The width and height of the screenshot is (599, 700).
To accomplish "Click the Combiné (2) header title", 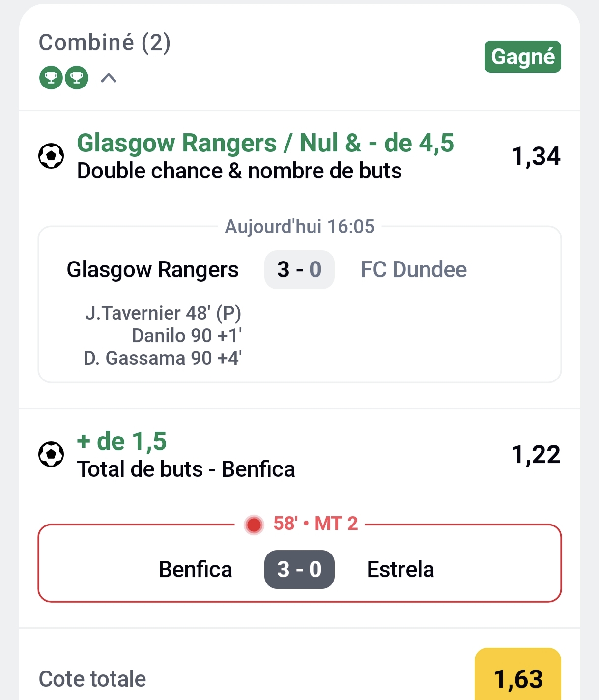I will [x=105, y=43].
